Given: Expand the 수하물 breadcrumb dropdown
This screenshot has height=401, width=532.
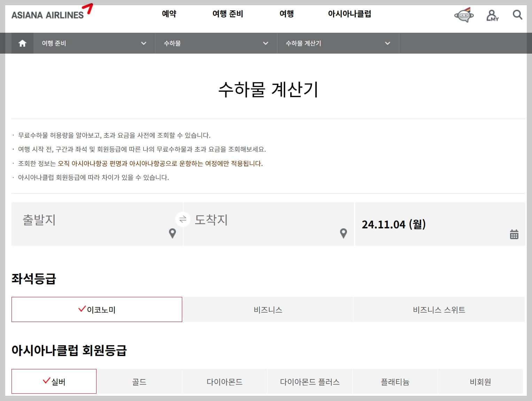Looking at the screenshot, I should (x=265, y=43).
